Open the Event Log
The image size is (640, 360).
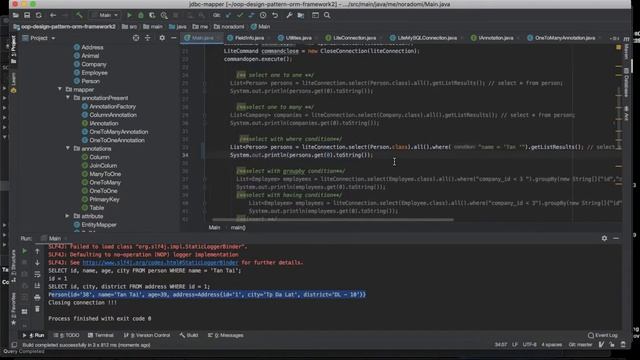pyautogui.click(x=603, y=335)
